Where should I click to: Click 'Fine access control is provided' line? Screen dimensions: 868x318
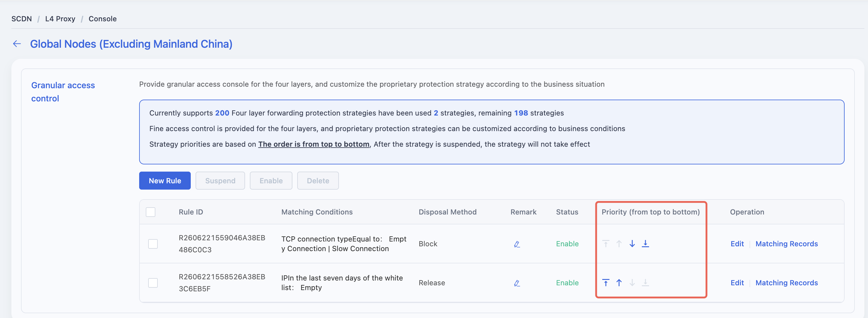(387, 129)
